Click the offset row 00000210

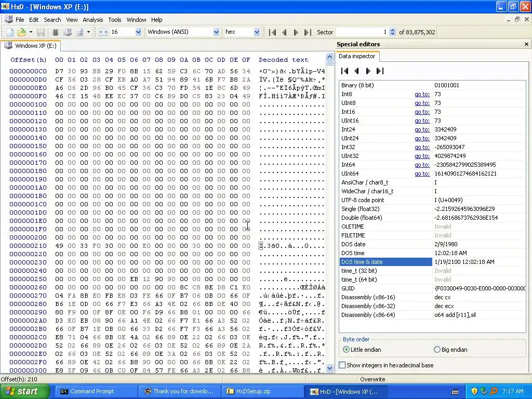[x=28, y=246]
